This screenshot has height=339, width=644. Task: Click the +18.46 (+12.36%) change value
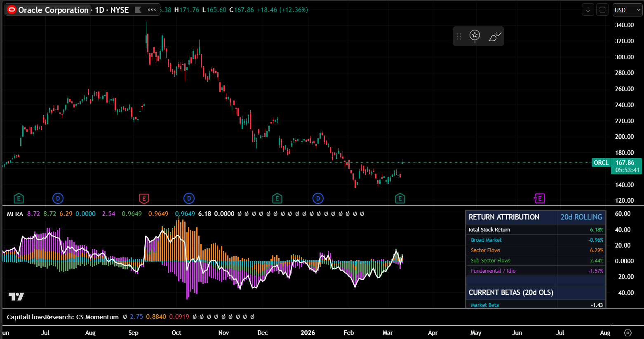(282, 10)
